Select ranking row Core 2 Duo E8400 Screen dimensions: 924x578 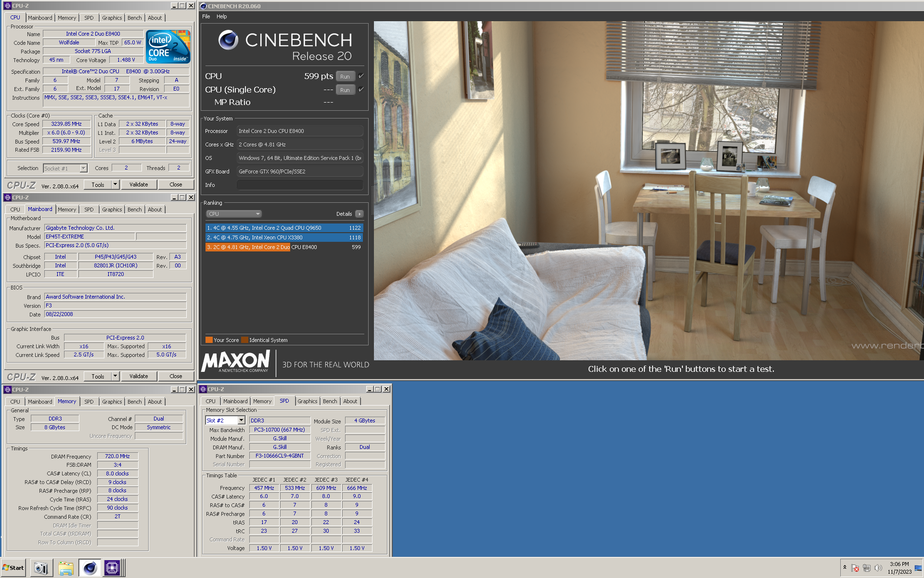point(284,247)
